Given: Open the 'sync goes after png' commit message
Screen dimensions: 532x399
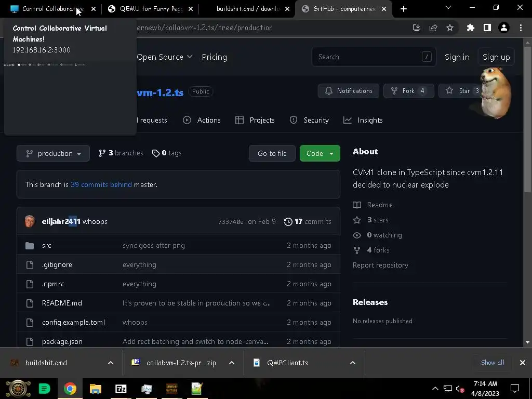Looking at the screenshot, I should (154, 246).
